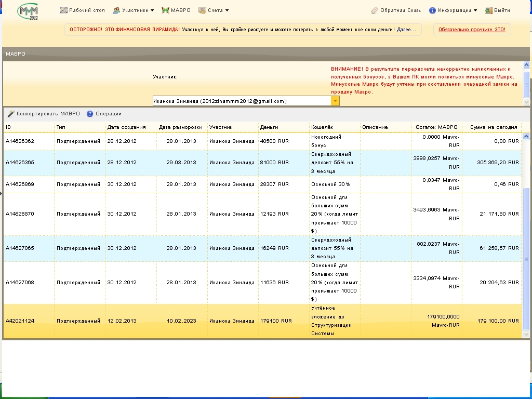Image resolution: width=532 pixels, height=399 pixels.
Task: Click the Участники people icon
Action: coord(116,10)
